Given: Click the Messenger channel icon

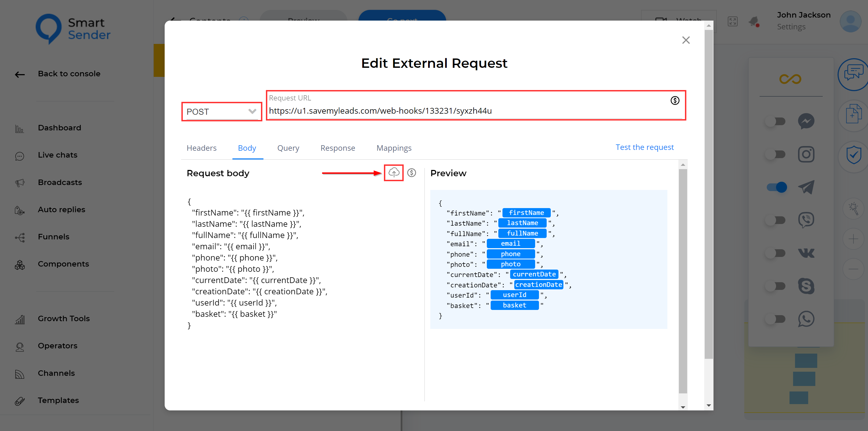Looking at the screenshot, I should [x=806, y=121].
